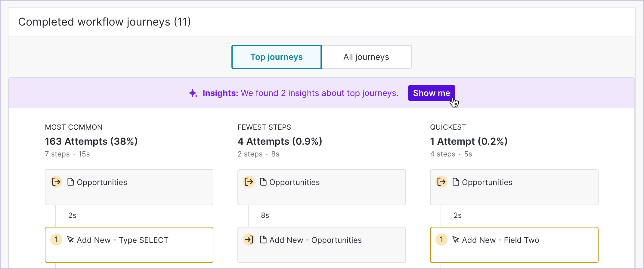Click page icon in Quickest Opportunities card
Viewport: 644px width, 269px height.
[x=456, y=182]
